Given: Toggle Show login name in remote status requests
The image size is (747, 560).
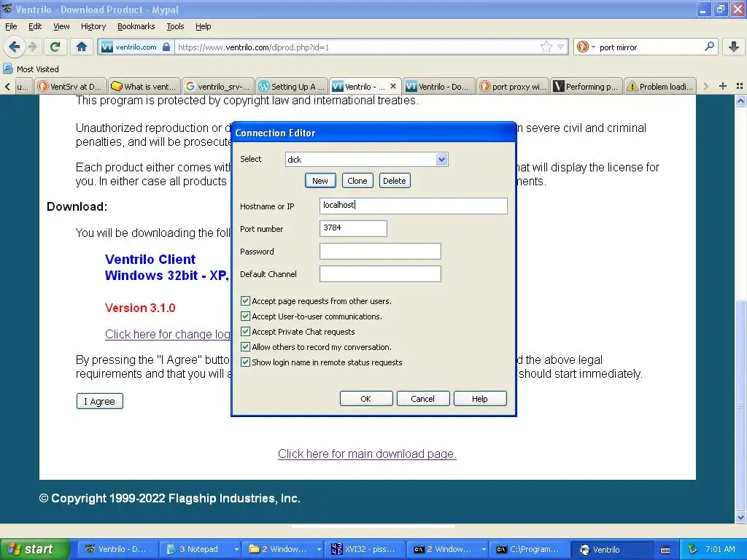Looking at the screenshot, I should (245, 362).
